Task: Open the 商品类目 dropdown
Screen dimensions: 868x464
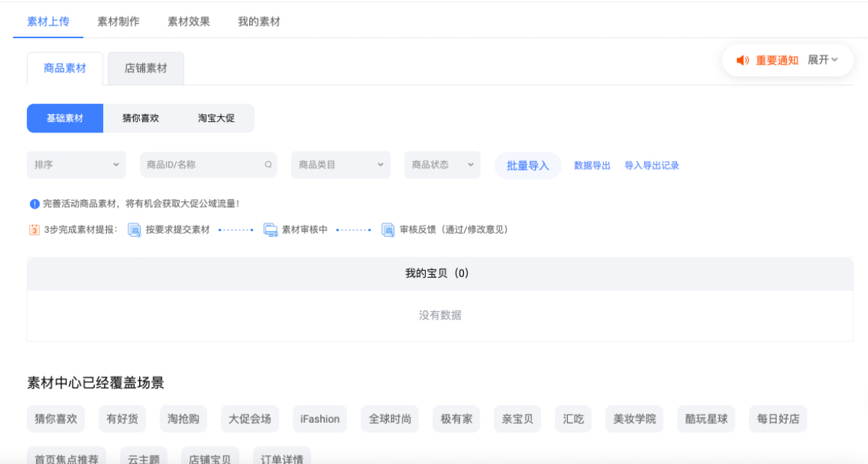Action: 340,165
